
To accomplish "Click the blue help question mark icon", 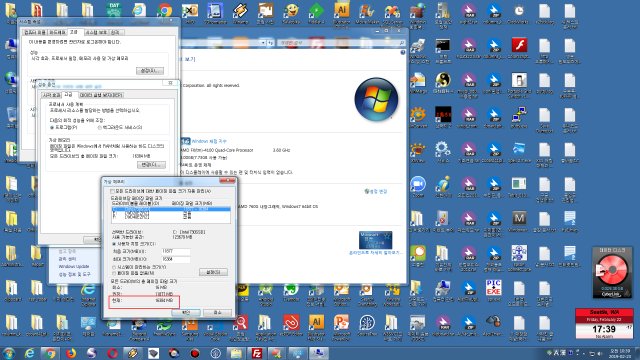I will click(x=402, y=53).
